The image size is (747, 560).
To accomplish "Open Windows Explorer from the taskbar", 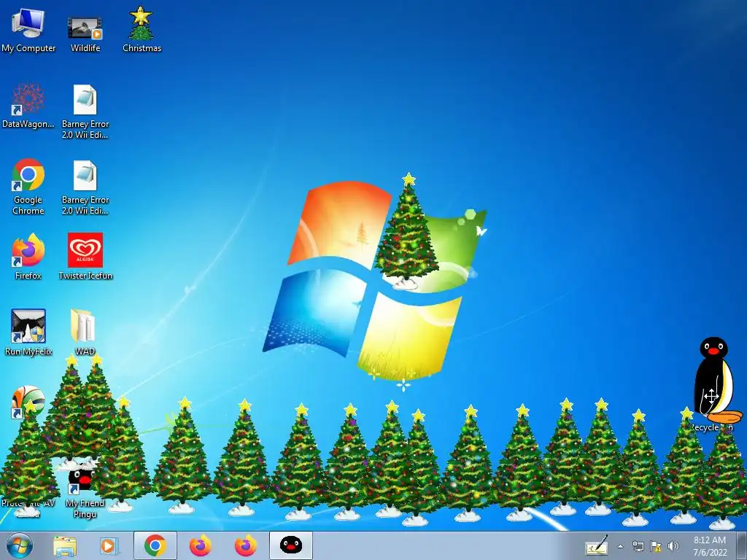I will [x=65, y=545].
